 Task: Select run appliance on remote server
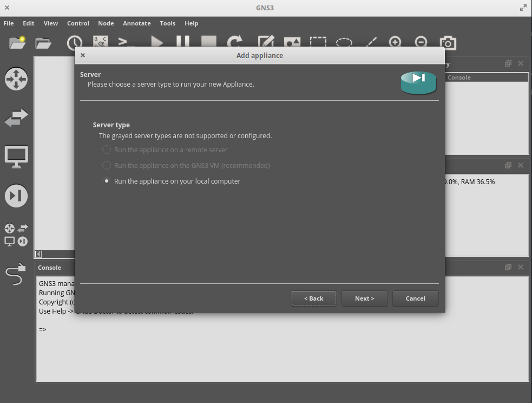(x=165, y=149)
